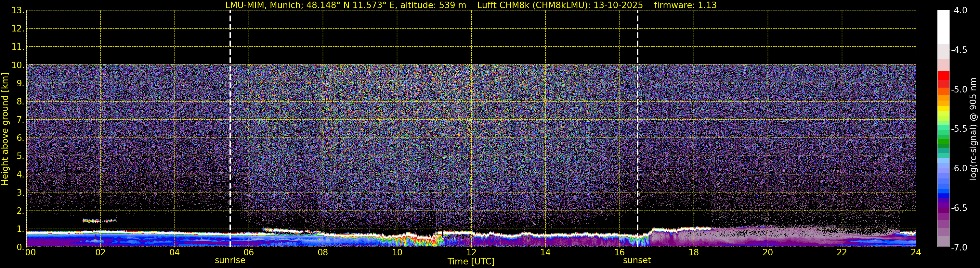Click the time axis tick label '16'
Viewport: 980px width, 268px height.
point(619,253)
